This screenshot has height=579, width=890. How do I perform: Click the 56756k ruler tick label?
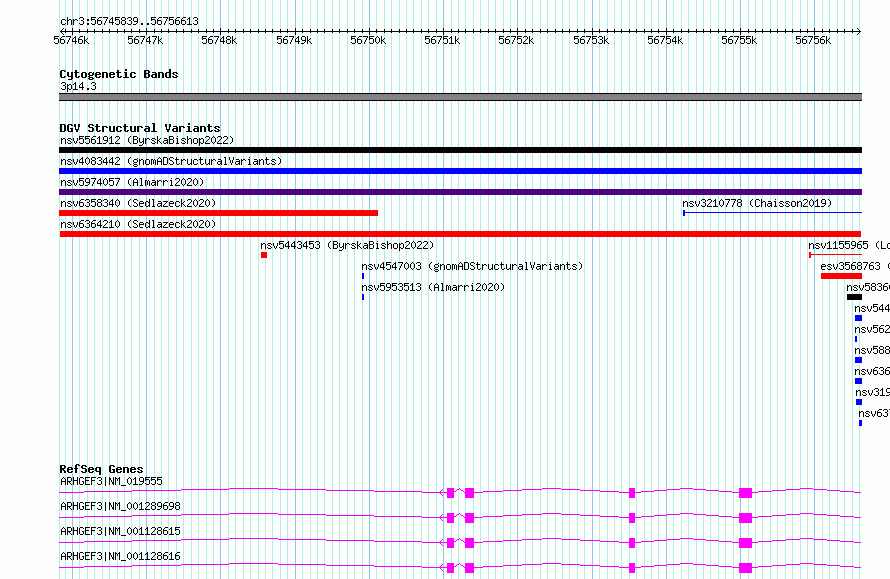(813, 40)
